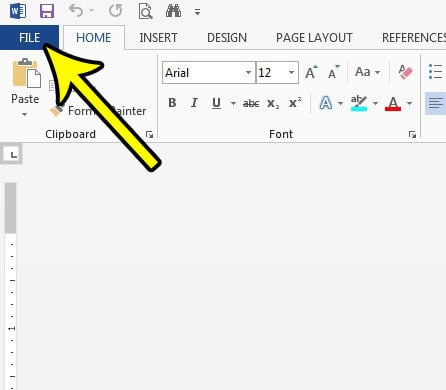Open the undo history dropdown arrow
Screen dimensions: 446x390
(92, 11)
